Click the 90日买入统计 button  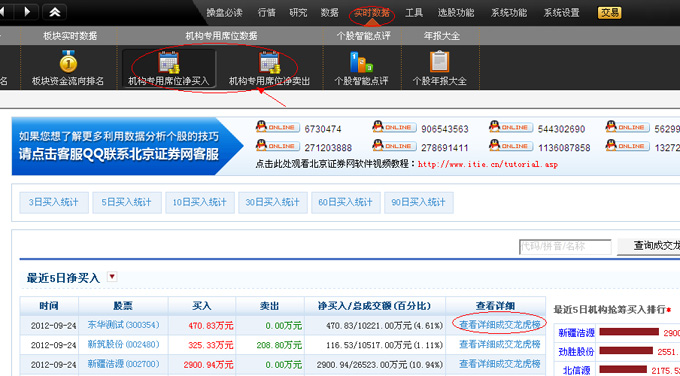(x=418, y=203)
